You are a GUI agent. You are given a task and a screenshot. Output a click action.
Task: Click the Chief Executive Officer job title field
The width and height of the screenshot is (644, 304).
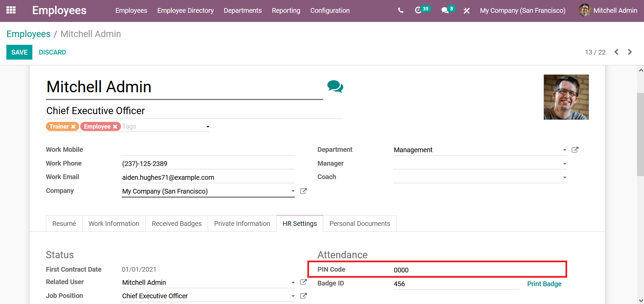[194, 111]
